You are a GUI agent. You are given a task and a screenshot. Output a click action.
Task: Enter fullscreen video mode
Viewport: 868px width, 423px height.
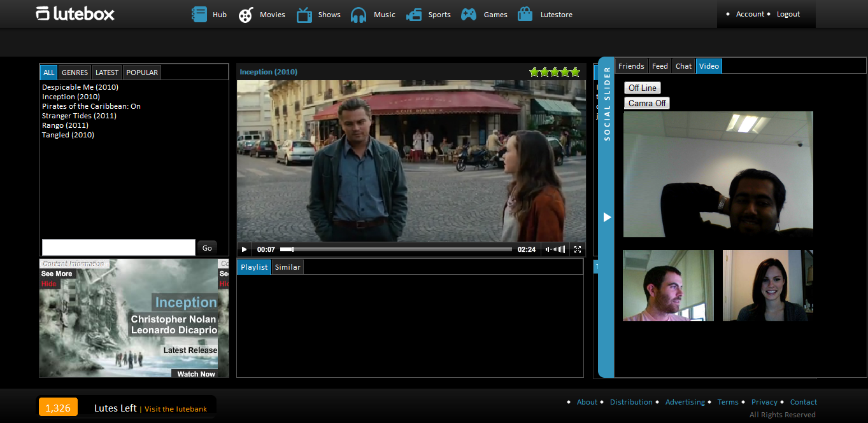click(578, 249)
